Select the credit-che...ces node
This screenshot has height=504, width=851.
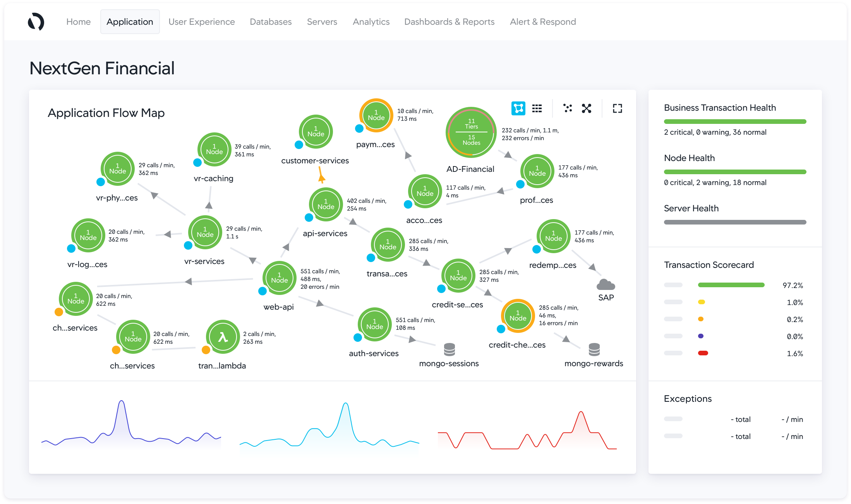click(x=518, y=316)
